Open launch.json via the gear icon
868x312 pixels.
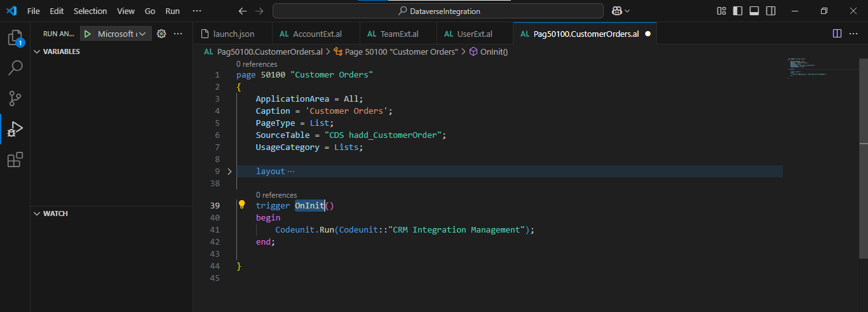point(161,34)
